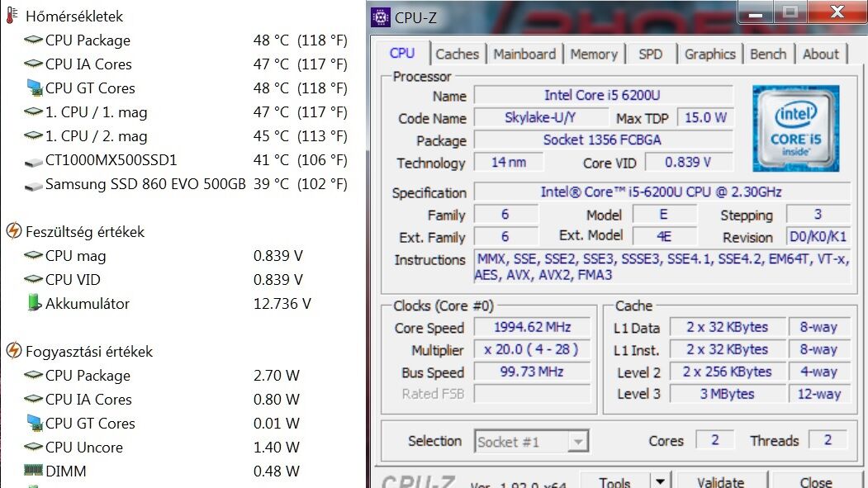Viewport: 868px width, 488px height.
Task: Click the L1 Data cache 2 x 32 KBytes
Action: pyautogui.click(x=728, y=327)
